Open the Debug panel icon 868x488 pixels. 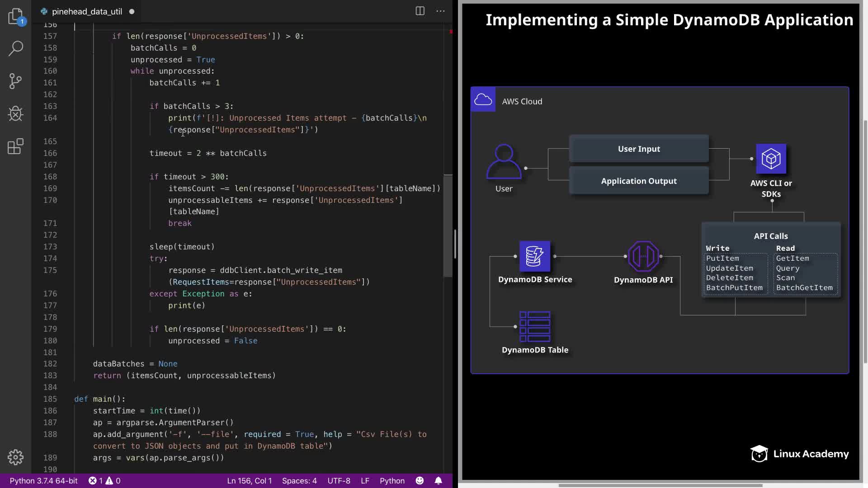[x=15, y=114]
